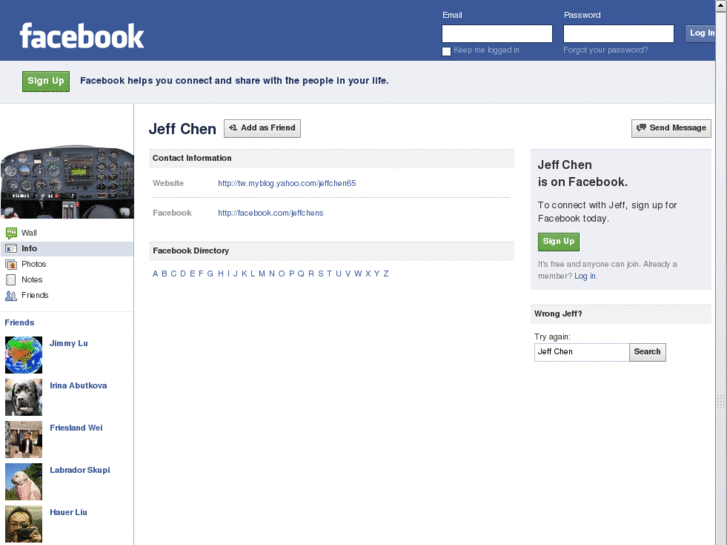Open the facebook.com/jeffchens link
The width and height of the screenshot is (727, 545).
[x=271, y=213]
